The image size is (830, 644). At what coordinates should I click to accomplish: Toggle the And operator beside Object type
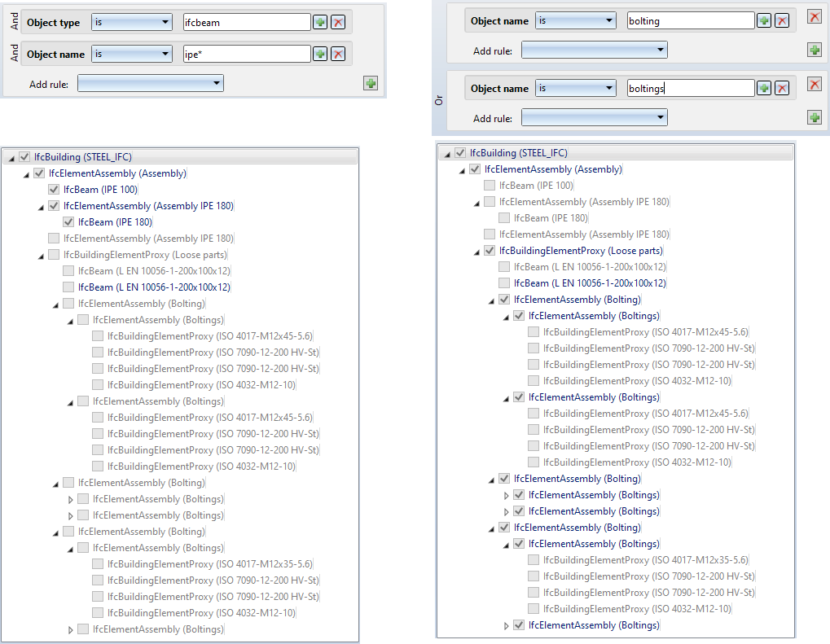(x=15, y=21)
